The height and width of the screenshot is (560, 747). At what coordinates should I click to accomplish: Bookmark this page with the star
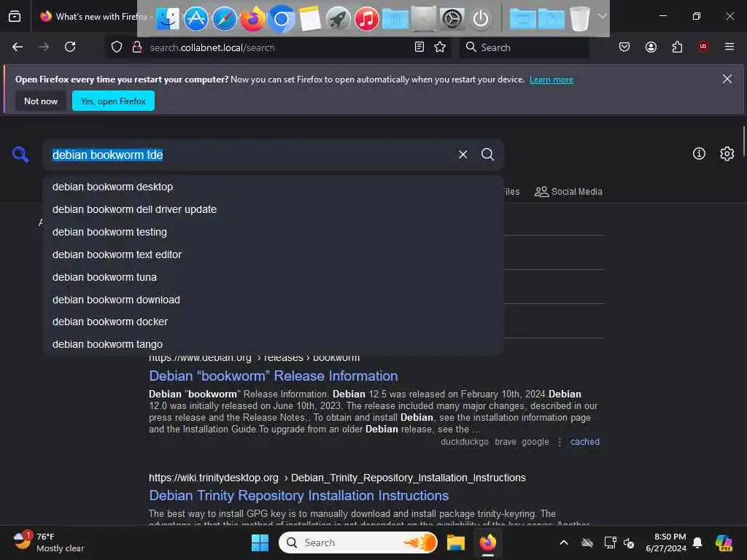click(x=440, y=47)
